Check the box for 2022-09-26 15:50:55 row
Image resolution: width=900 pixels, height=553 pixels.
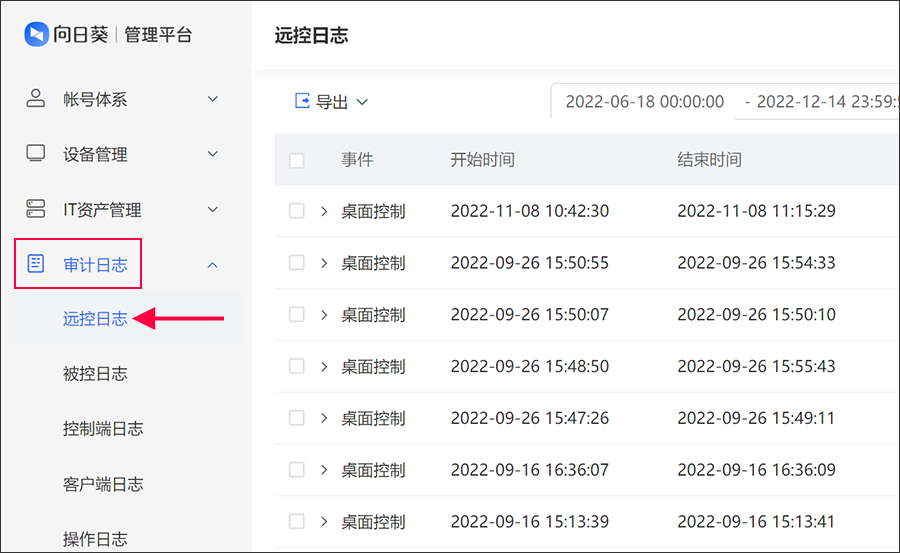coord(297,262)
